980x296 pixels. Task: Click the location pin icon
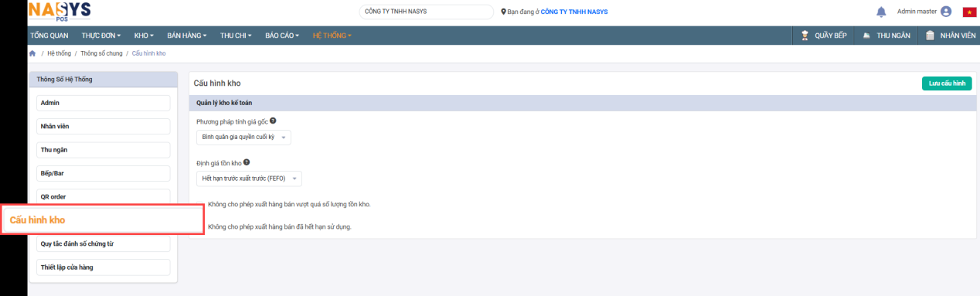(x=504, y=12)
